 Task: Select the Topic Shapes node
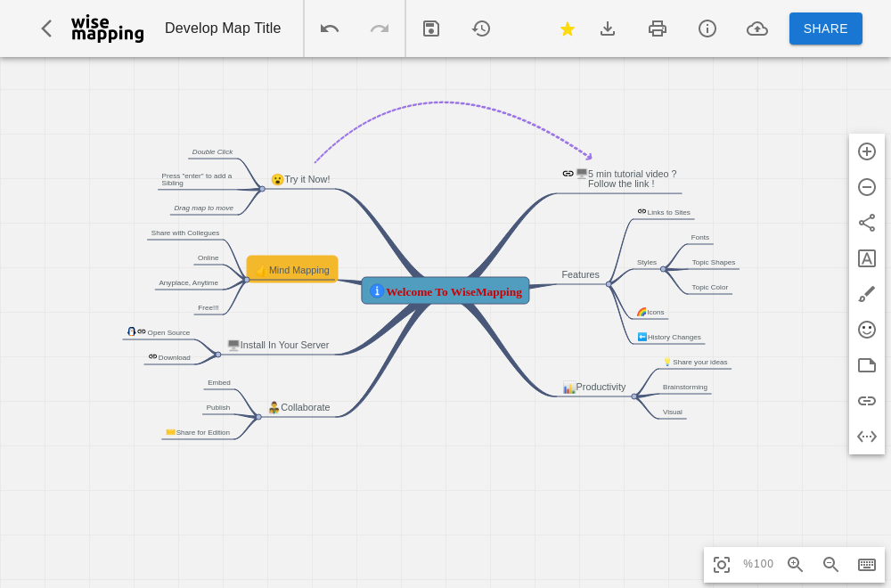(714, 263)
